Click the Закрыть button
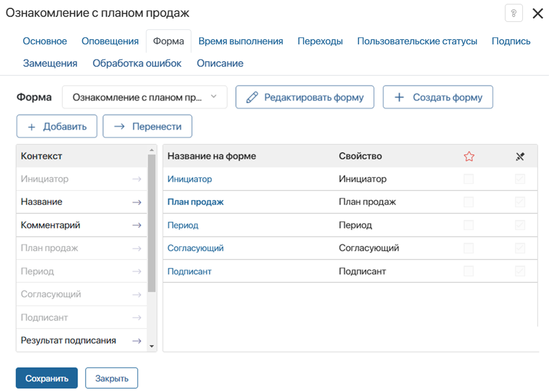550x392 pixels. tap(112, 378)
